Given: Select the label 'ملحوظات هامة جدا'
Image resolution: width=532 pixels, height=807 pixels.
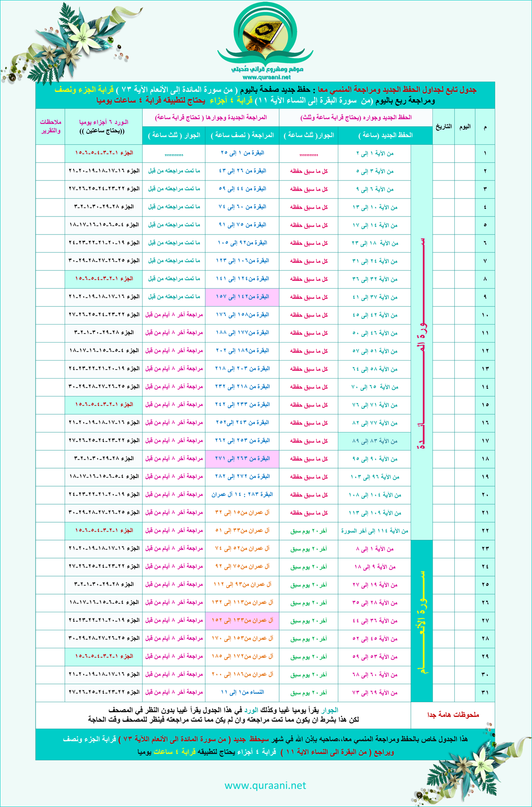Looking at the screenshot, I should (453, 715).
